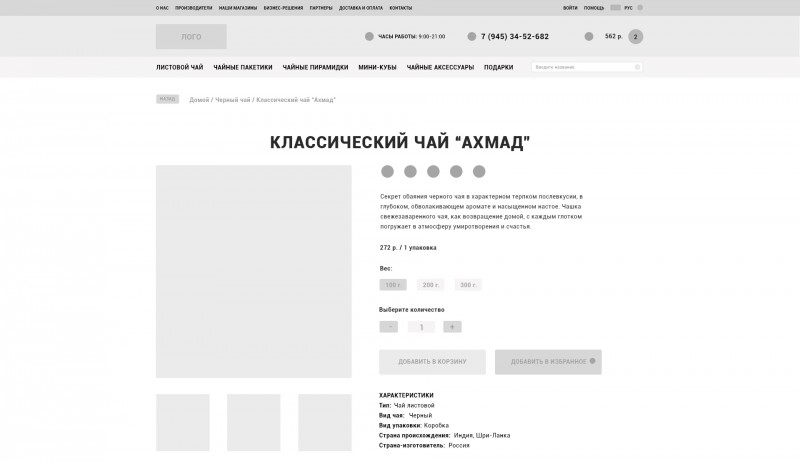Open the БИЗНЕС-РЕШЕНИЯ top menu item
This screenshot has width=800, height=462.
pyautogui.click(x=283, y=8)
